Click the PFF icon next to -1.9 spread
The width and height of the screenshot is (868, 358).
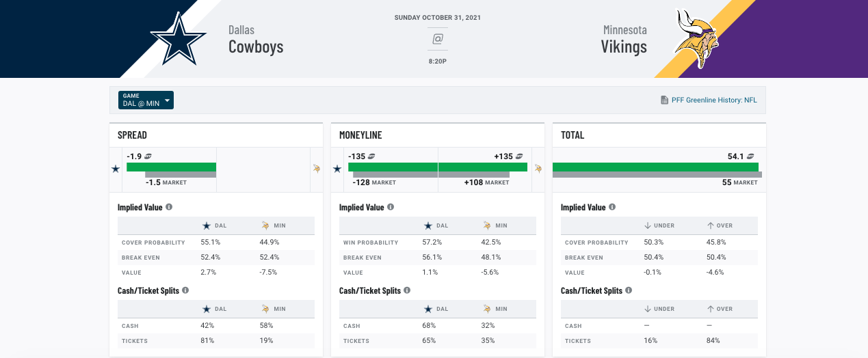click(x=148, y=156)
